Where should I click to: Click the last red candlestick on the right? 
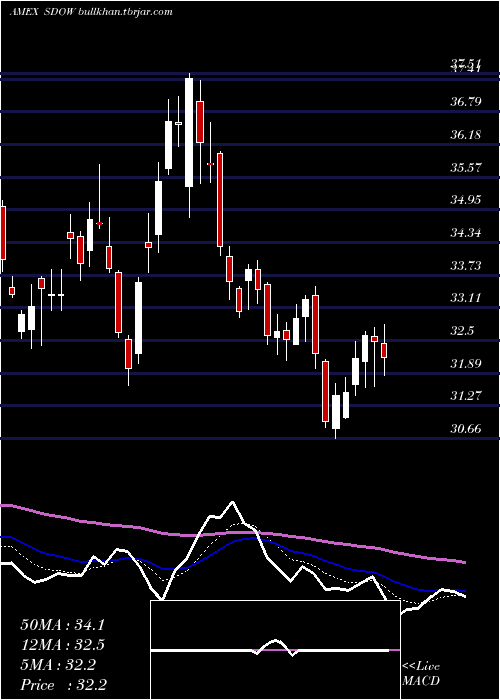click(x=384, y=350)
